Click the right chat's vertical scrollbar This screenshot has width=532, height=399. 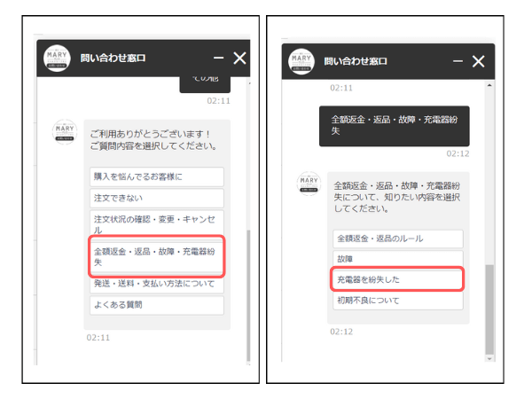click(x=487, y=310)
